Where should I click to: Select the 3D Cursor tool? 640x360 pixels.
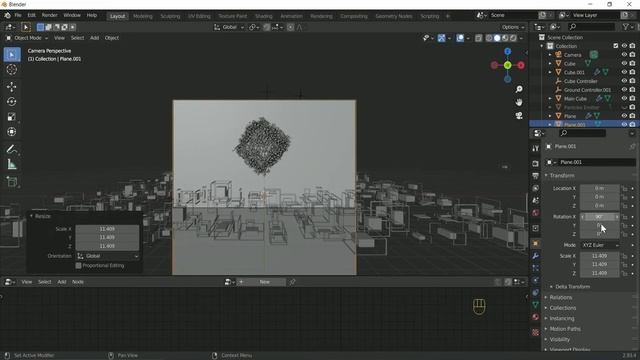click(12, 70)
